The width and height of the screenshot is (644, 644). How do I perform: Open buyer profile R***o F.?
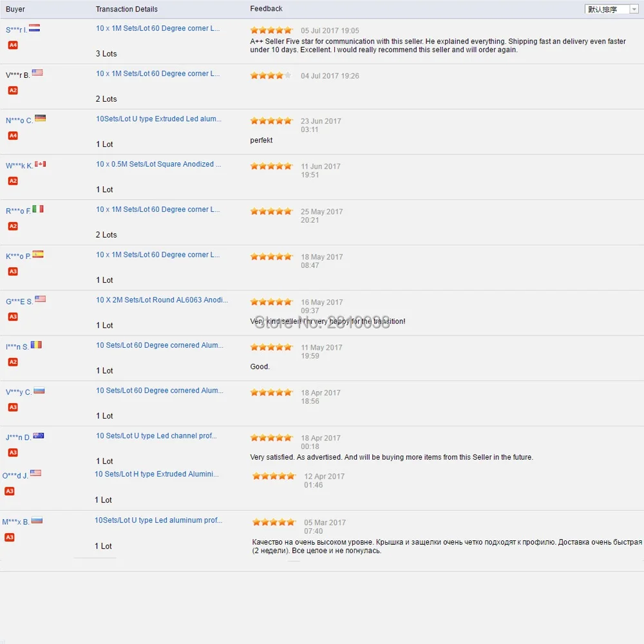pos(18,211)
